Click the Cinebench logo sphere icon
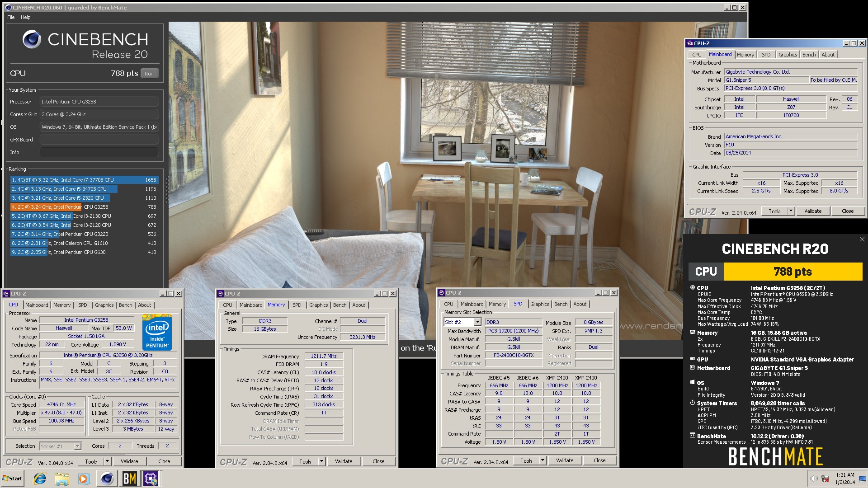 coord(32,39)
